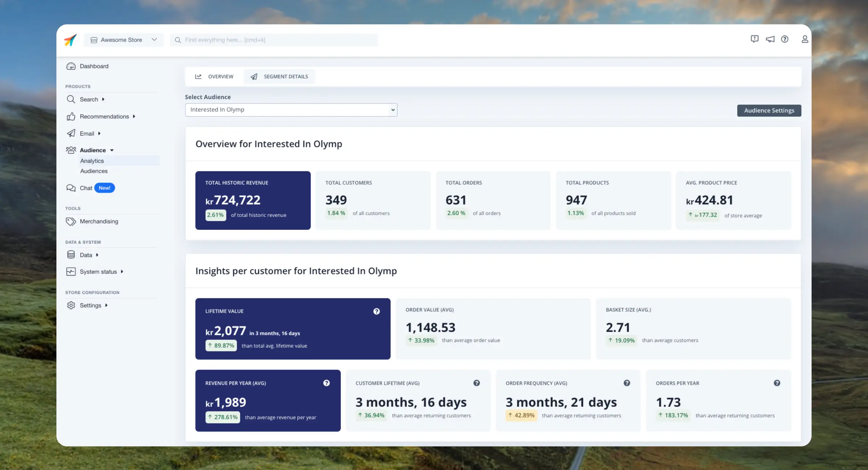Open the Settings sidebar label
This screenshot has width=868, height=470.
(x=90, y=305)
